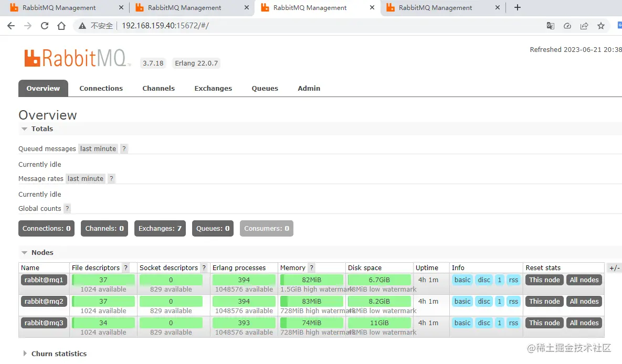The width and height of the screenshot is (622, 364).
Task: Click the Exchanges: 7 count button
Action: [x=160, y=228]
